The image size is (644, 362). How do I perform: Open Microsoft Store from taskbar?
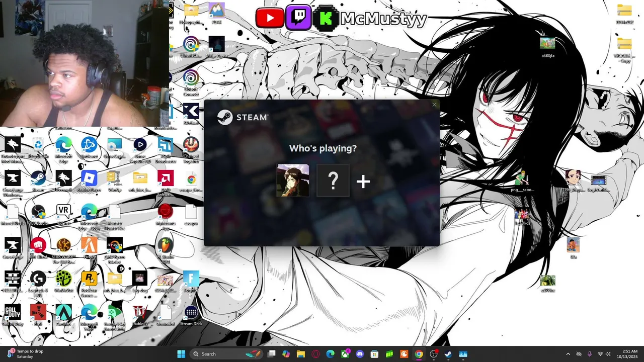pyautogui.click(x=374, y=354)
